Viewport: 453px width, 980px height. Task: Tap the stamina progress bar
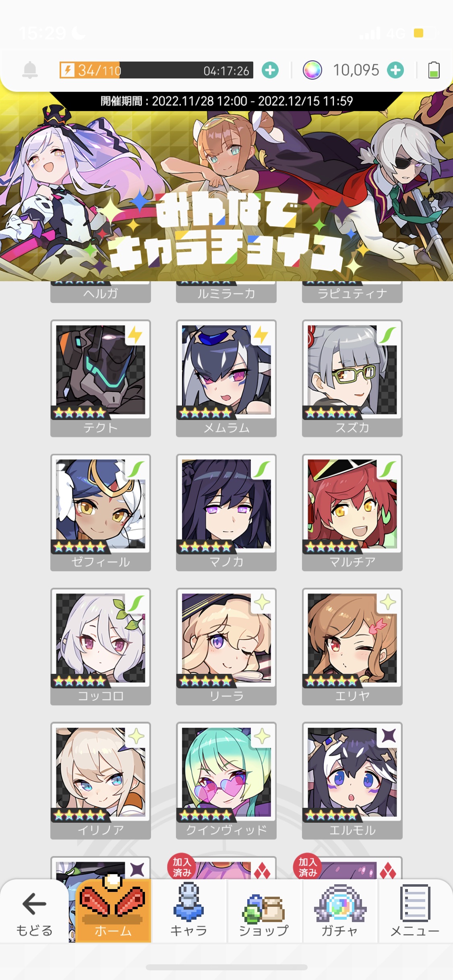pyautogui.click(x=156, y=70)
